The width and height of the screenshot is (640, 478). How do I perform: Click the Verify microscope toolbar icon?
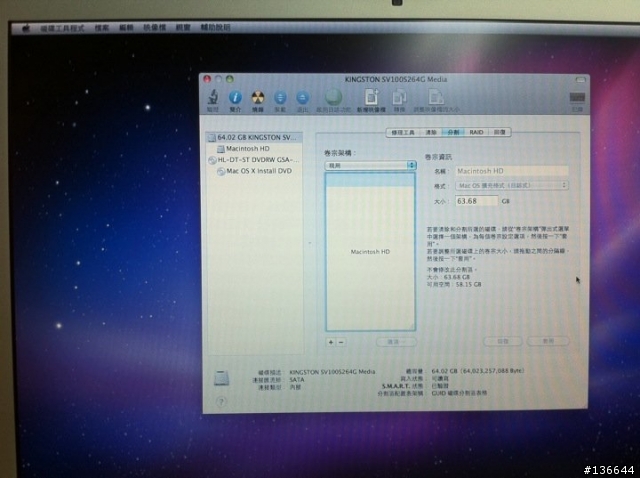(213, 98)
